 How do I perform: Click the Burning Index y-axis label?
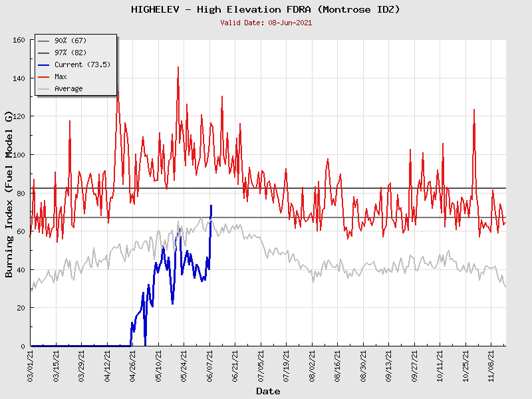coord(9,194)
